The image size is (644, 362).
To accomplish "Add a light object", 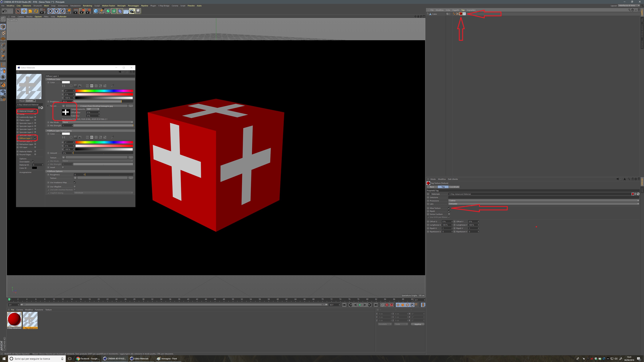I will coord(138,11).
